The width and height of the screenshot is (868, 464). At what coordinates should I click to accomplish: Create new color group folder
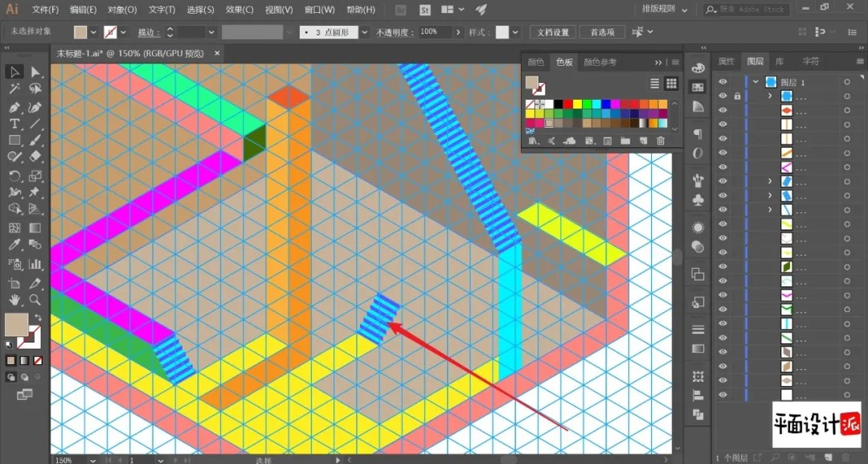625,142
